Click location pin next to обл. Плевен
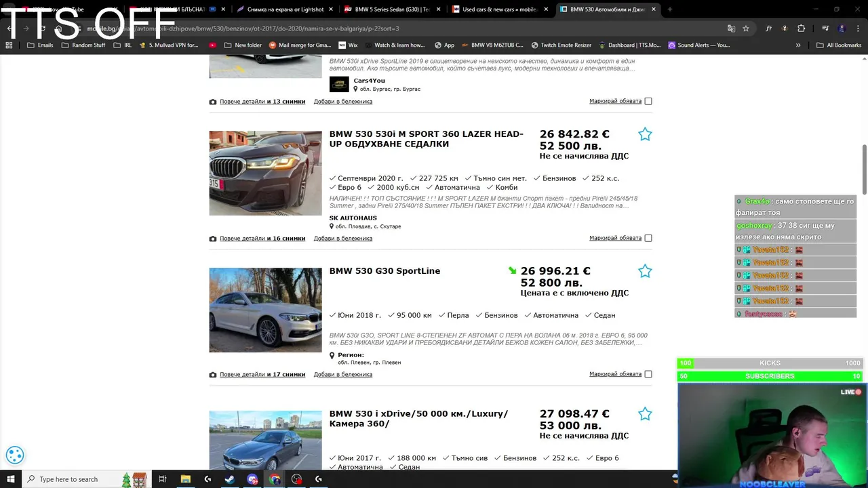868x488 pixels. tap(332, 355)
